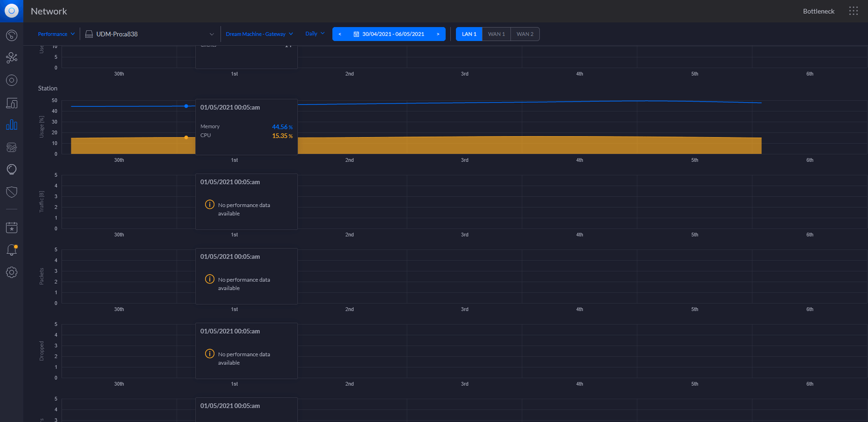Expand the Performance dropdown
Image resolution: width=868 pixels, height=422 pixels.
(56, 34)
